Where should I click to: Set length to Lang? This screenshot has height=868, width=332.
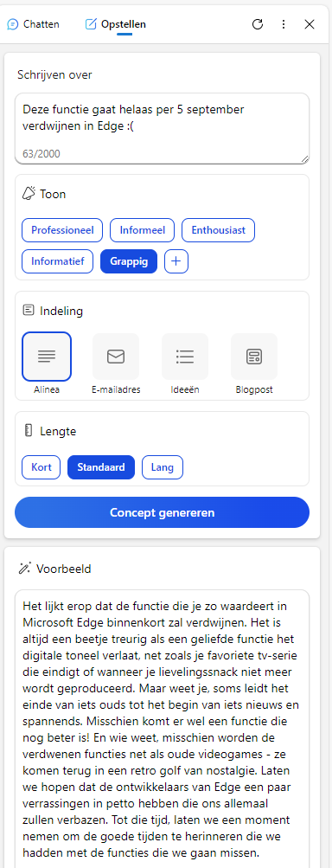pos(163,467)
